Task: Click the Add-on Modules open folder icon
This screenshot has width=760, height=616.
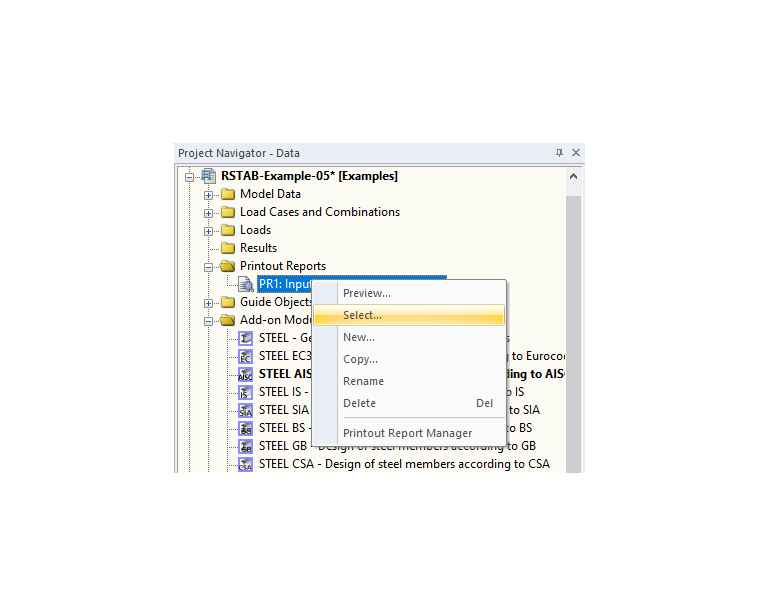Action: 227,320
